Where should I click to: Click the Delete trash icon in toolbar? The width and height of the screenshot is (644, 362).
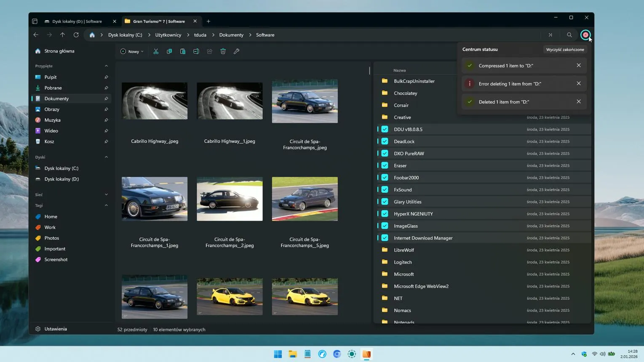pyautogui.click(x=223, y=51)
